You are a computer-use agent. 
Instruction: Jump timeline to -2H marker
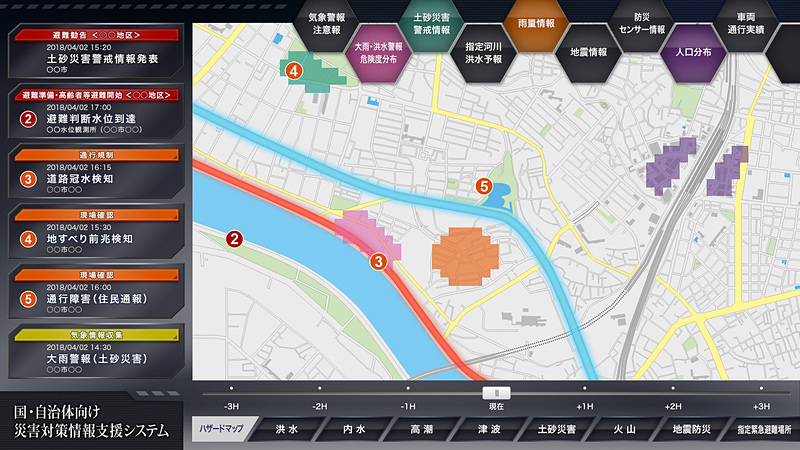coord(319,407)
